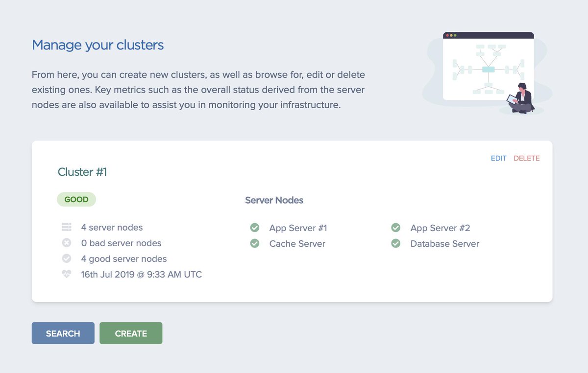Click the green status check beside Cache Server
Viewport: 588px width, 373px height.
(254, 243)
